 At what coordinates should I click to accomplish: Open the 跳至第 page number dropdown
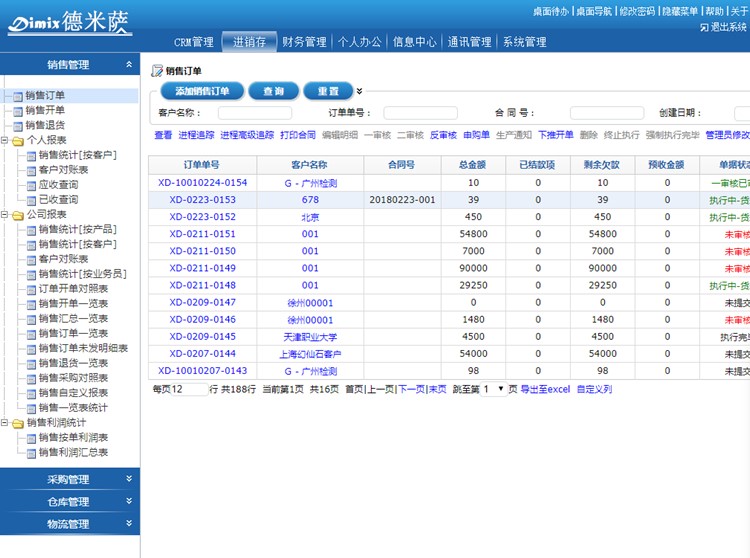(x=494, y=389)
